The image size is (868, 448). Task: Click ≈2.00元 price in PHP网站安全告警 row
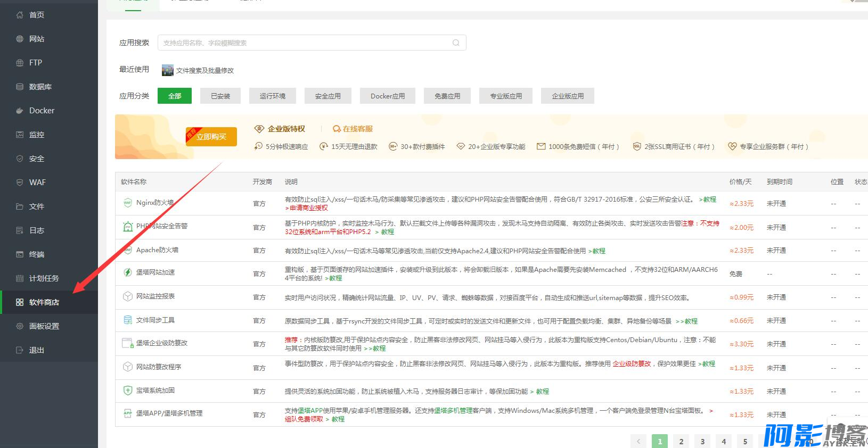pos(741,228)
